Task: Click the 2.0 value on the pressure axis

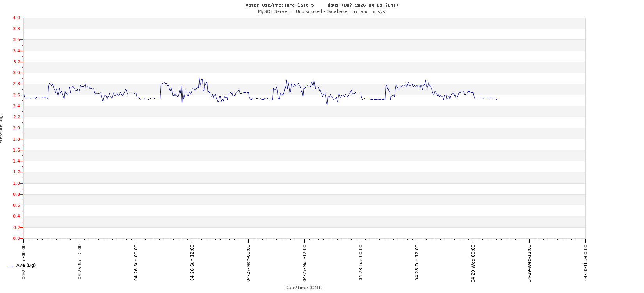Action: 16,128
